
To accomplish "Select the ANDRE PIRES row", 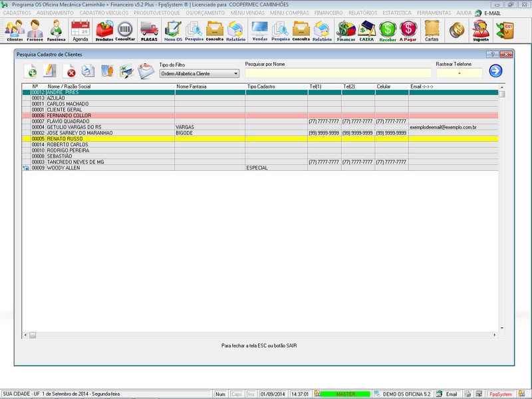I will click(260, 92).
